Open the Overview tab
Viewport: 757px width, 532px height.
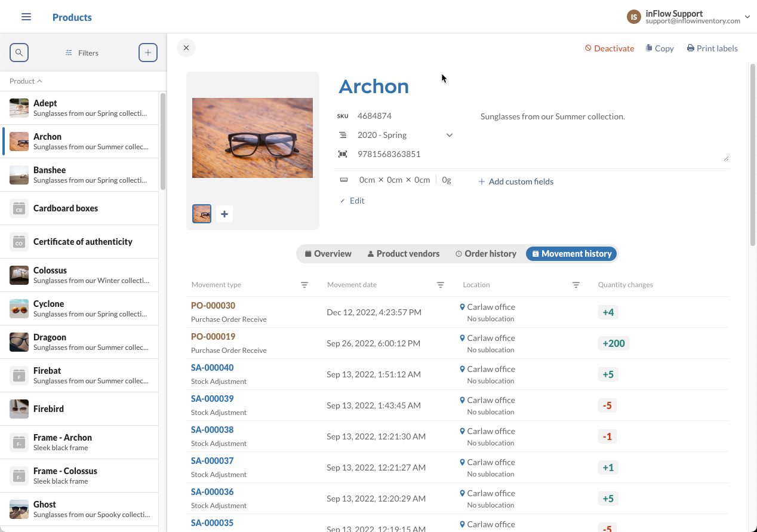(x=328, y=253)
